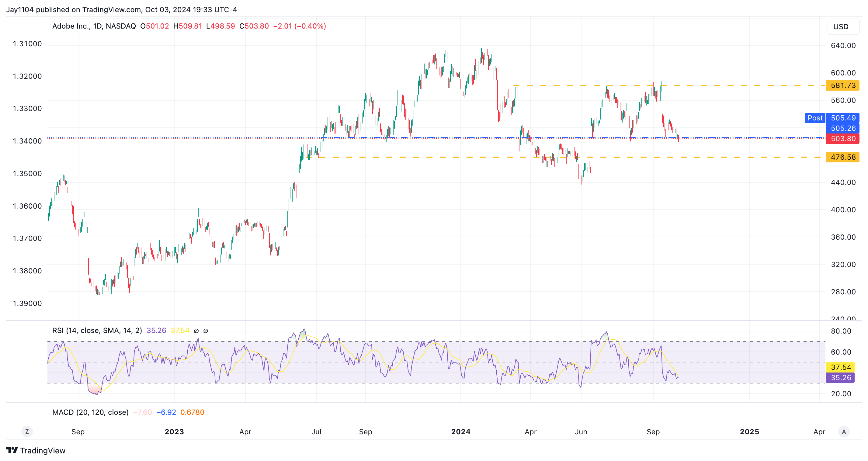Click the 20.00 RSI axis label
The width and height of the screenshot is (868, 461).
coord(841,393)
